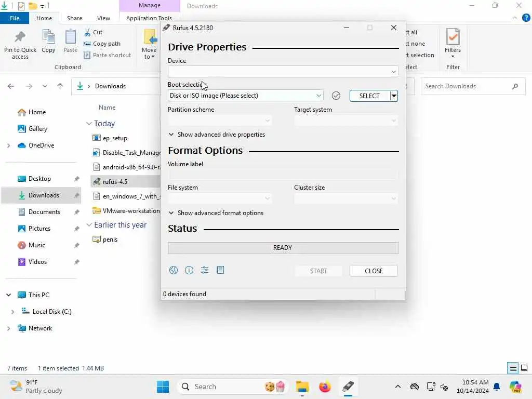Go forward in File Explorer
This screenshot has width=532, height=399.
(x=29, y=86)
